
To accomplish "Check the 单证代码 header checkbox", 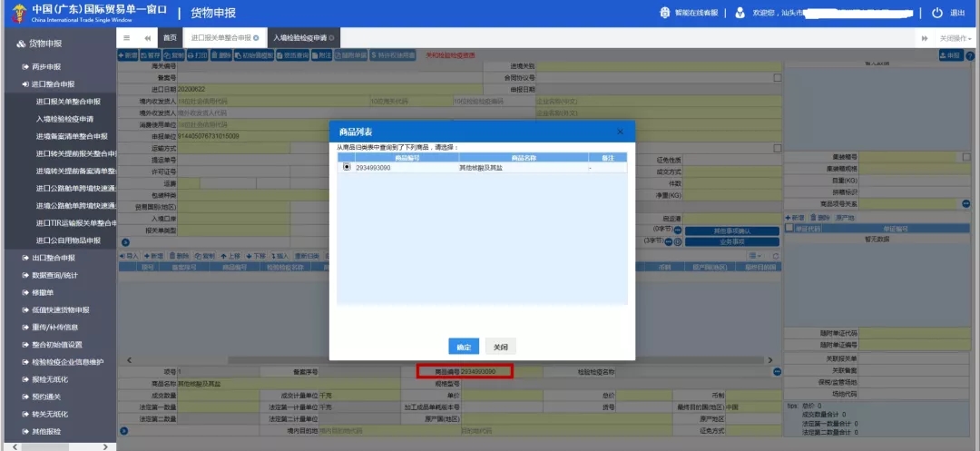I will 789,229.
